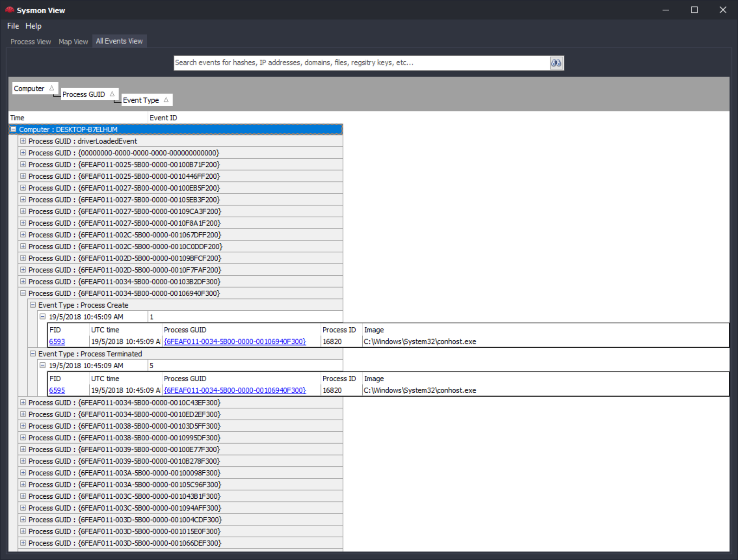
Task: Collapse Process GUID ending 6940F300 group
Action: pos(23,293)
